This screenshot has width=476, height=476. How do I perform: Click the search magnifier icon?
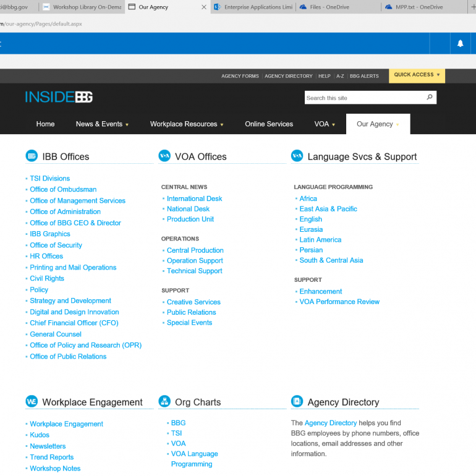(429, 97)
